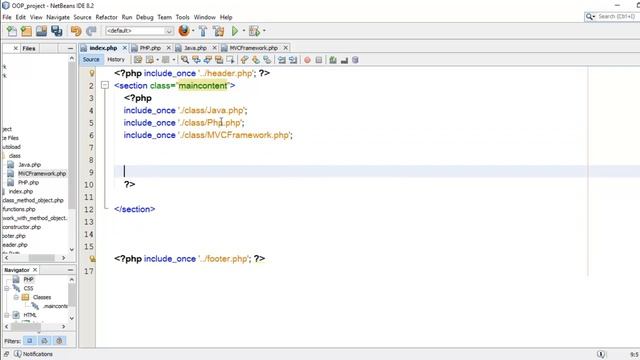
Task: Open the Debug menu
Action: point(144,17)
